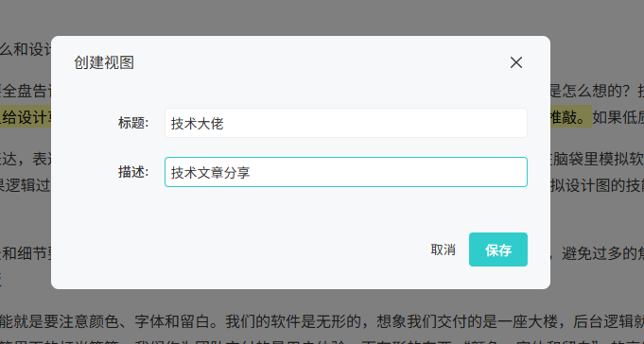Click the background text 是怎么想的
The width and height of the screenshot is (644, 344).
tap(586, 91)
